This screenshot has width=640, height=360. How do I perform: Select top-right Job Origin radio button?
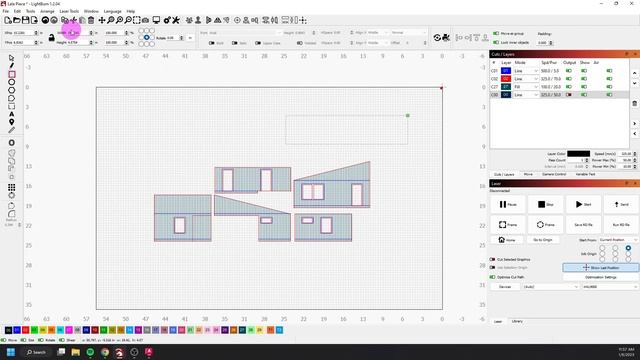[628, 248]
